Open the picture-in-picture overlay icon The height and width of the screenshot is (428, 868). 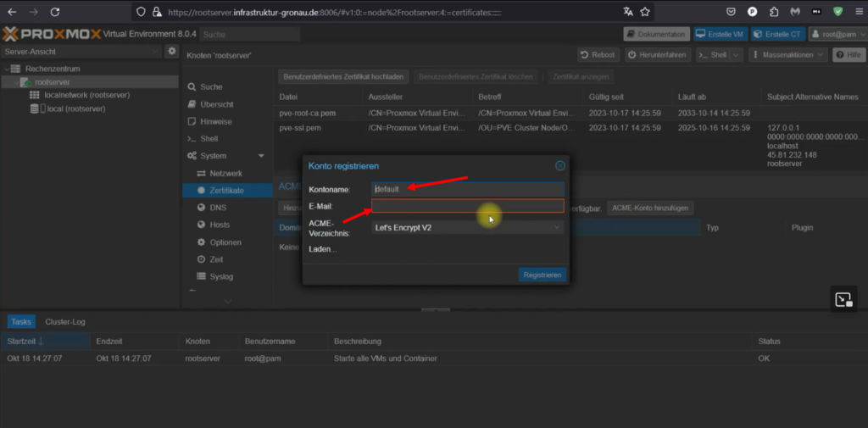843,299
